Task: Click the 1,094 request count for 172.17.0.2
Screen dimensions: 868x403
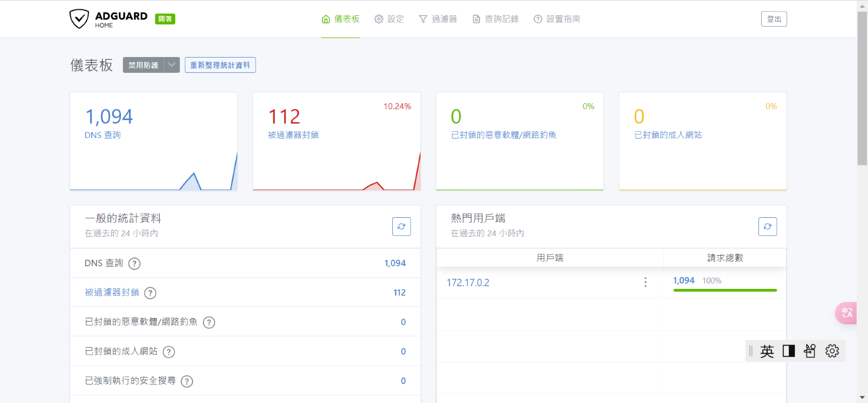Action: pyautogui.click(x=684, y=280)
